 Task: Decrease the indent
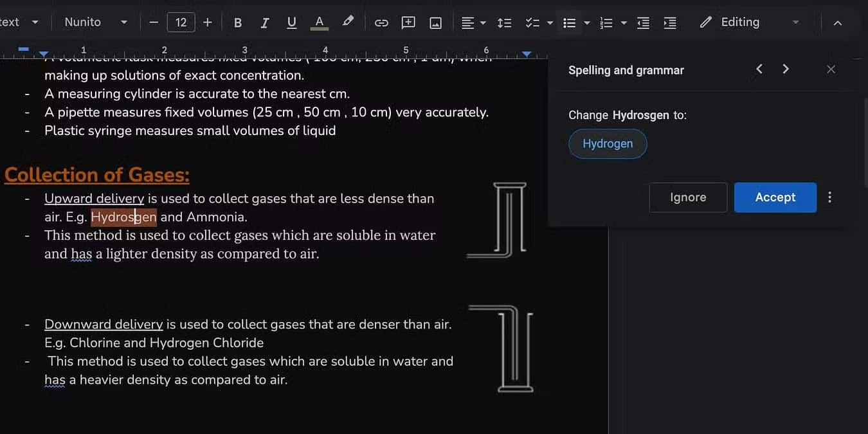pos(643,23)
